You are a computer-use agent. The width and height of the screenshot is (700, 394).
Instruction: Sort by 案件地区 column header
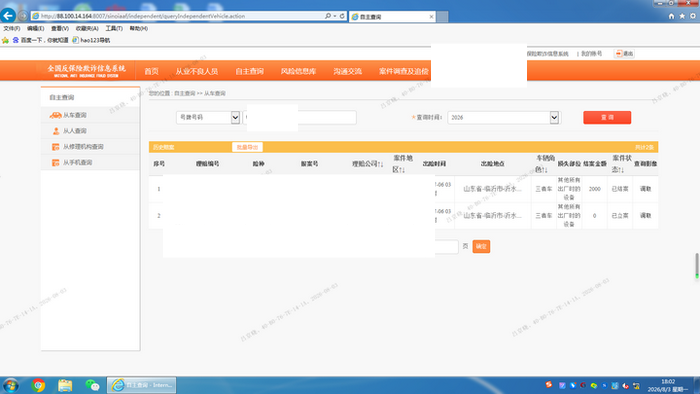(402, 164)
